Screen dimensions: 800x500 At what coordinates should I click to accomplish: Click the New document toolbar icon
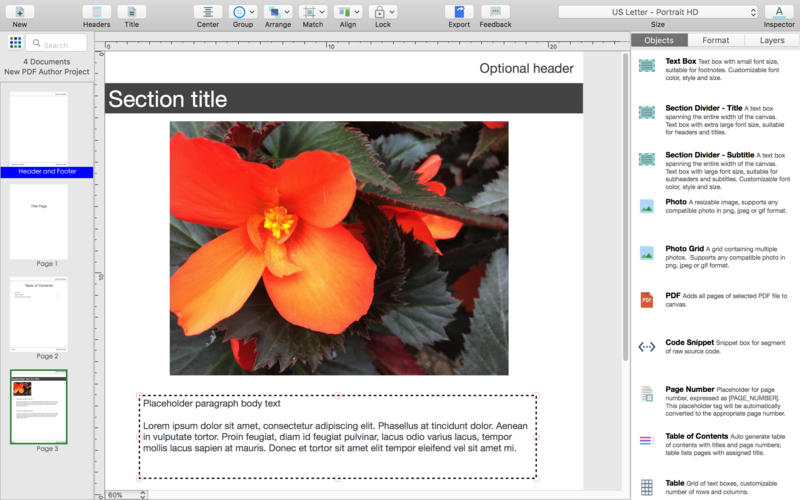(x=20, y=12)
